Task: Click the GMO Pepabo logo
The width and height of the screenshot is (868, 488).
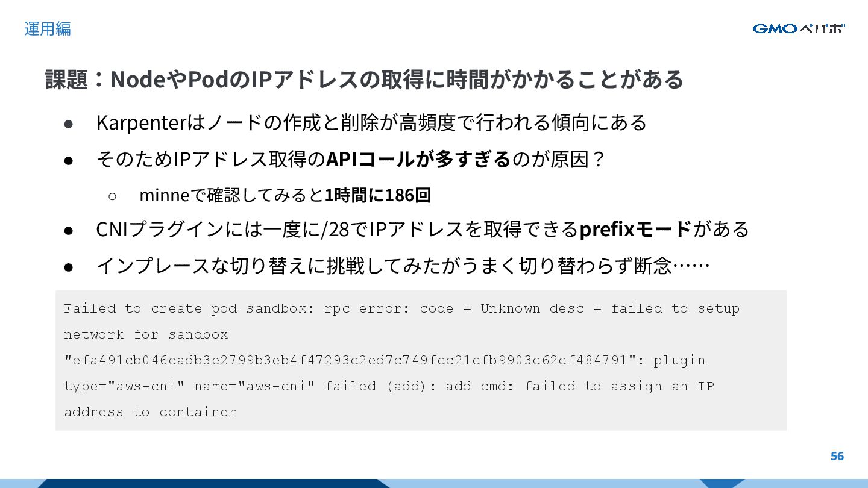Action: pos(799,28)
